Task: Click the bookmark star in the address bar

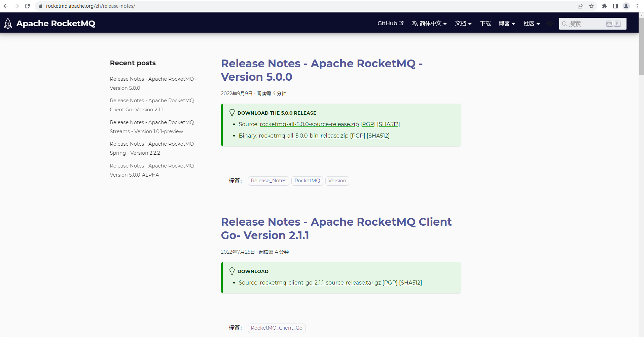Action: 592,6
